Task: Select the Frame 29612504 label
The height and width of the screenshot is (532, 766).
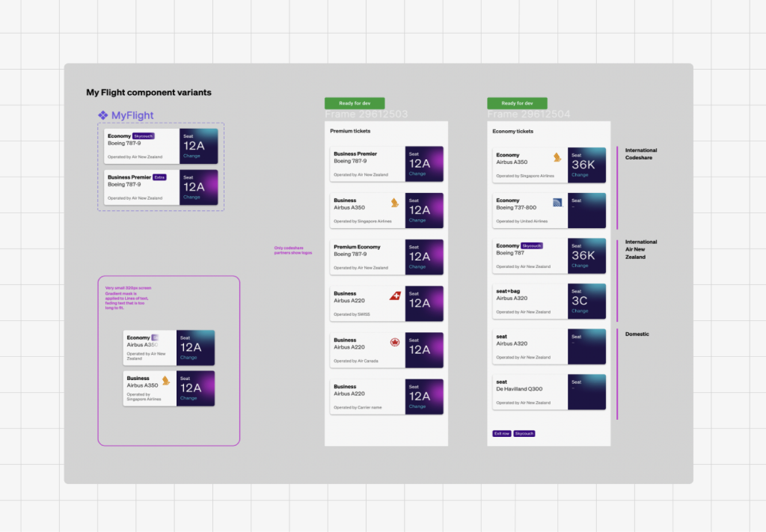Action: point(529,114)
